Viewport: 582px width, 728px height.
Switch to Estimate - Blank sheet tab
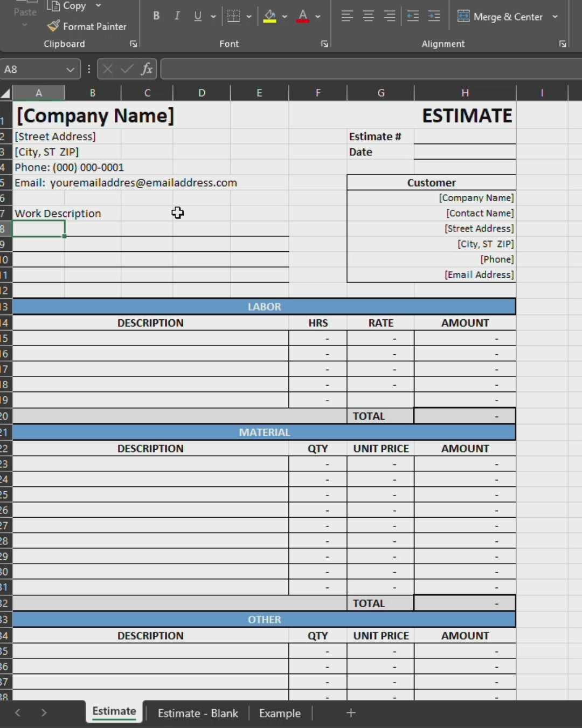(x=198, y=713)
